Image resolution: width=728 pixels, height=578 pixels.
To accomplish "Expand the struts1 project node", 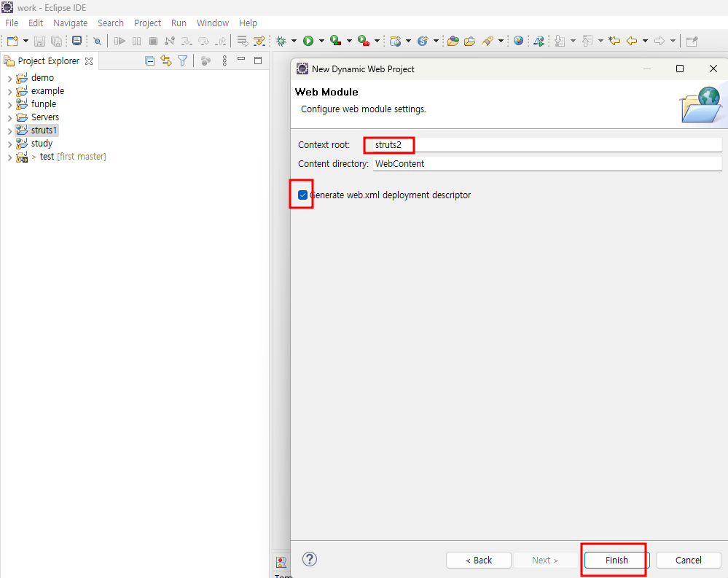I will pyautogui.click(x=9, y=131).
